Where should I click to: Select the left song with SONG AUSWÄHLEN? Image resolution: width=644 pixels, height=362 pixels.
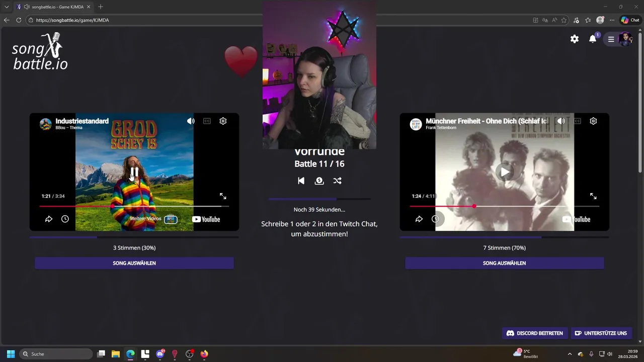(134, 263)
